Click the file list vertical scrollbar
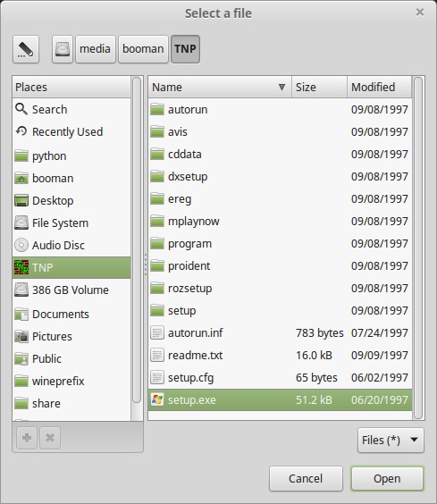The height and width of the screenshot is (504, 437). [x=418, y=248]
